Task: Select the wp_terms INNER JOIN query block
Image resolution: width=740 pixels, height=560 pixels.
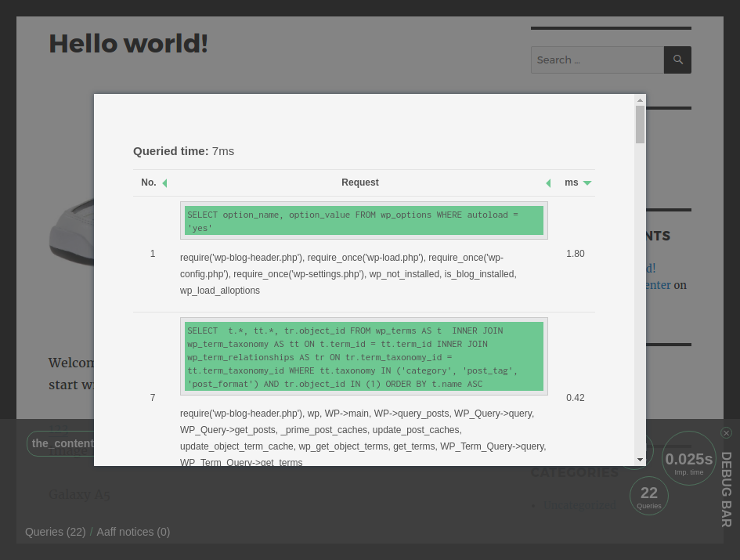Action: click(364, 356)
